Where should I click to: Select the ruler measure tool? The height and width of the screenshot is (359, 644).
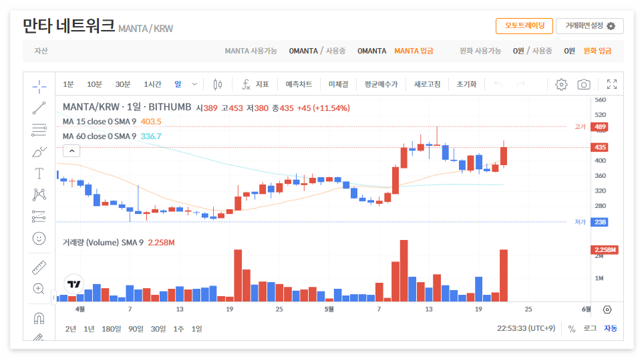click(39, 267)
